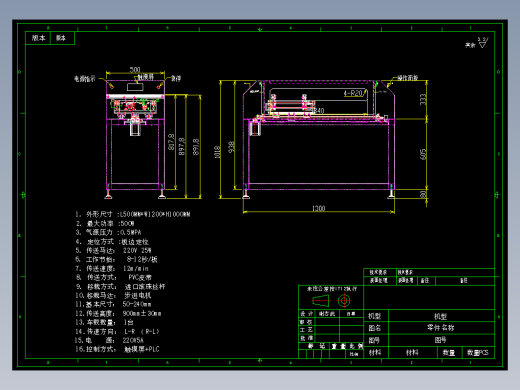Select the '16. 控制方式: 触摸屏+PLC' line
Image resolution: width=520 pixels, height=390 pixels.
(x=117, y=349)
